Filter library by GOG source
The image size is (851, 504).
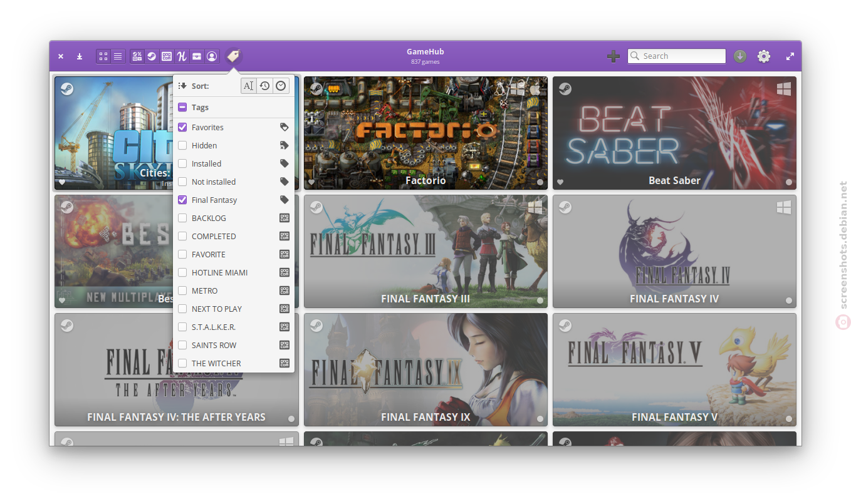(x=167, y=56)
